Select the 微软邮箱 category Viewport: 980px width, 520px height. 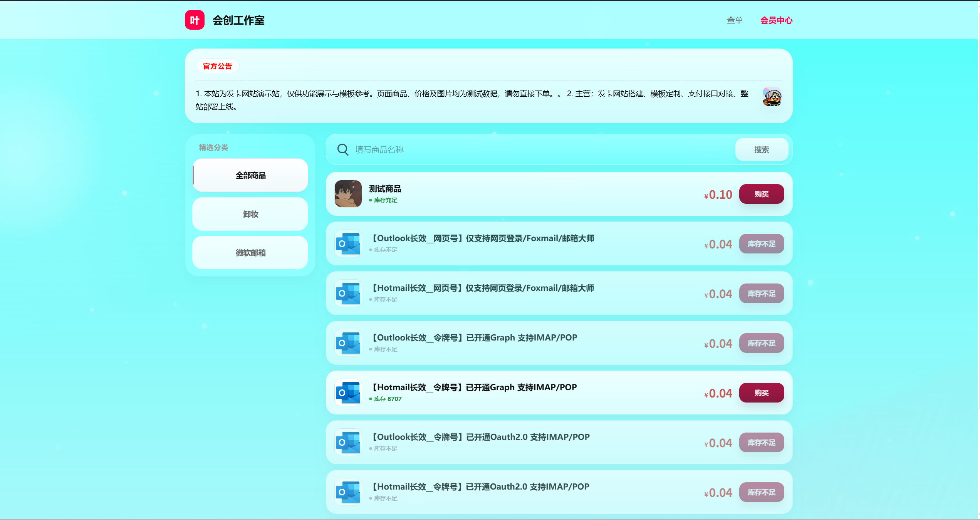coord(250,253)
